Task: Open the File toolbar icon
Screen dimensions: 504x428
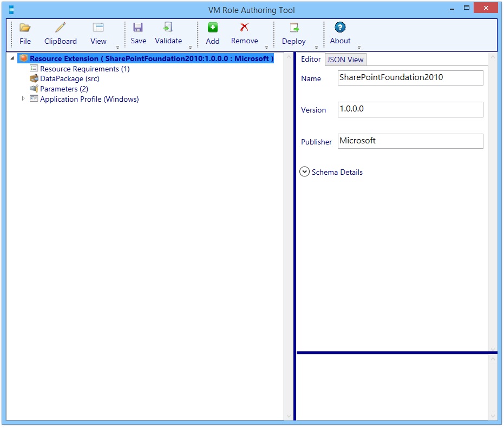Action: (25, 32)
